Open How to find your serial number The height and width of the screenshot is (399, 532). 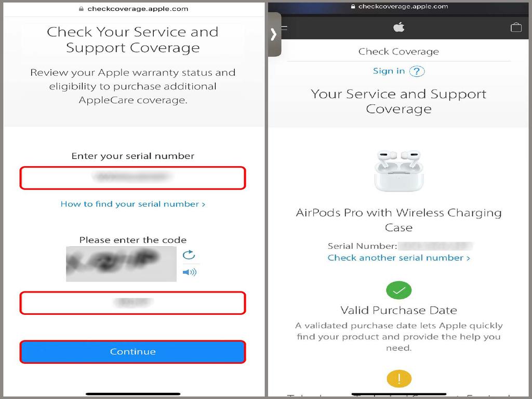pos(132,204)
